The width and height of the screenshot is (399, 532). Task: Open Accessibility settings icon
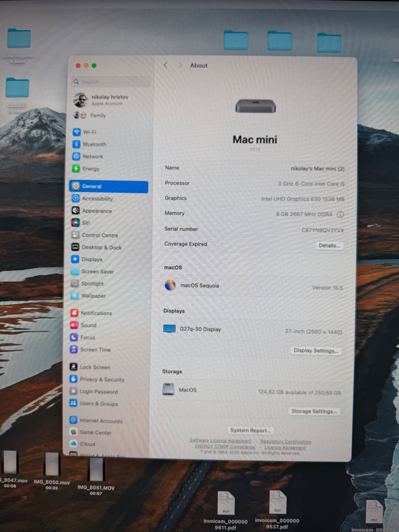pos(76,198)
